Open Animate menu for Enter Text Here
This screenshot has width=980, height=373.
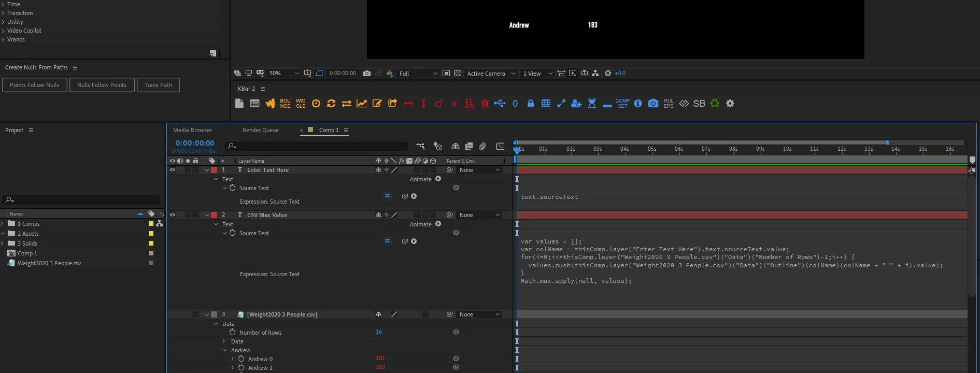click(438, 179)
